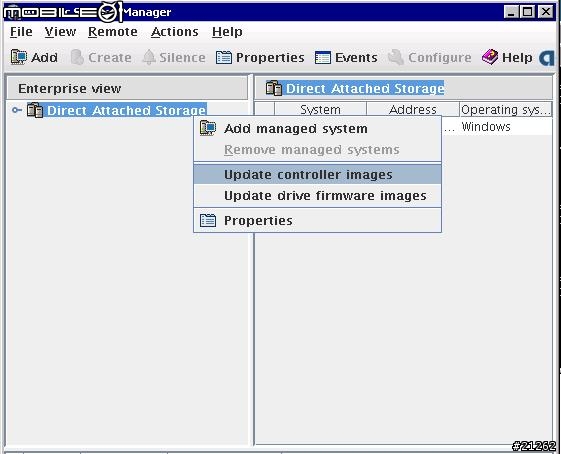This screenshot has height=454, width=561.
Task: Click the Add managed system icon in the context menu
Action: point(208,128)
